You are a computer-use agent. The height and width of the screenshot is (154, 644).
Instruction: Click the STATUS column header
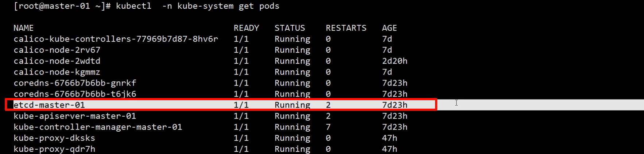click(x=290, y=28)
